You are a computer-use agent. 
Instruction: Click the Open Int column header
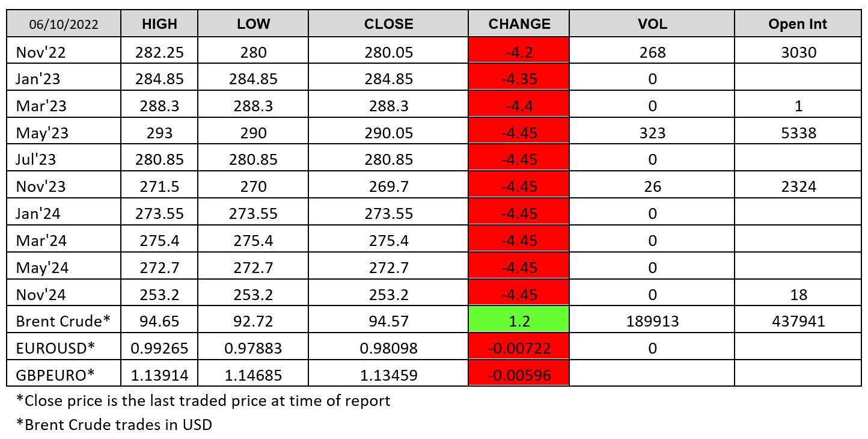[x=797, y=24]
